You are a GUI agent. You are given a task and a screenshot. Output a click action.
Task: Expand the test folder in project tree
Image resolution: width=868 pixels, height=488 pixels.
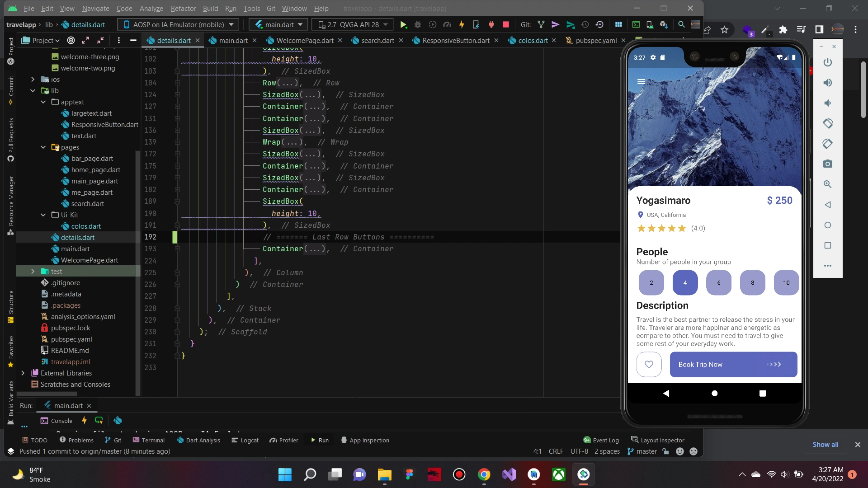click(x=33, y=272)
